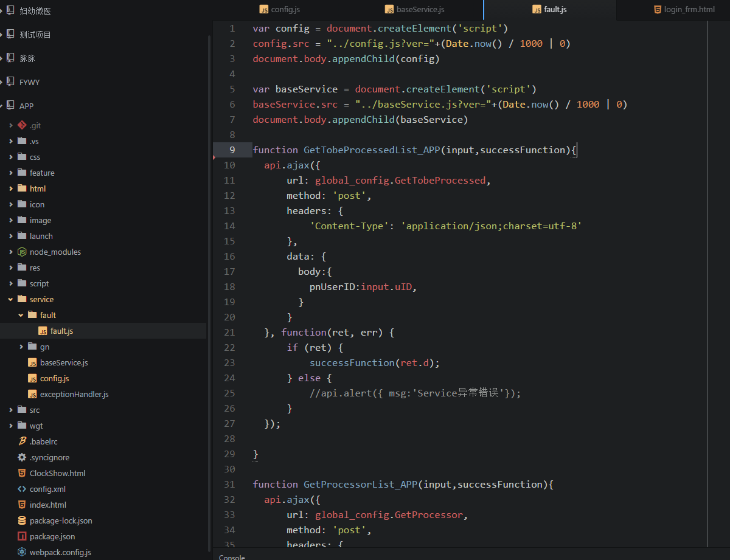Image resolution: width=730 pixels, height=560 pixels.
Task: Open package.json in file tree
Action: pyautogui.click(x=52, y=536)
